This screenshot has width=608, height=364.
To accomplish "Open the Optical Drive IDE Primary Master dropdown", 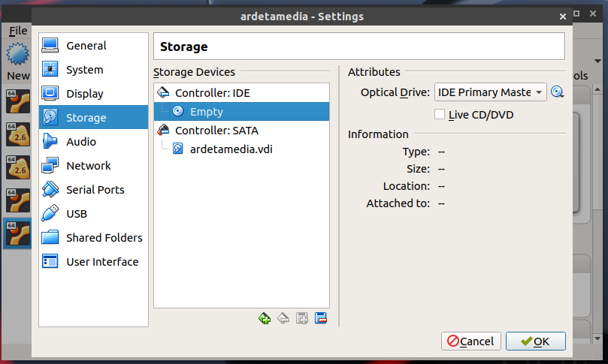I will coord(490,92).
